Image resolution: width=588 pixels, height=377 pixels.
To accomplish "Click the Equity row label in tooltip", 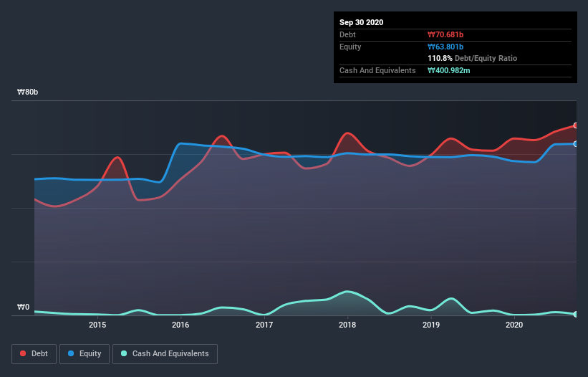I will [x=350, y=47].
